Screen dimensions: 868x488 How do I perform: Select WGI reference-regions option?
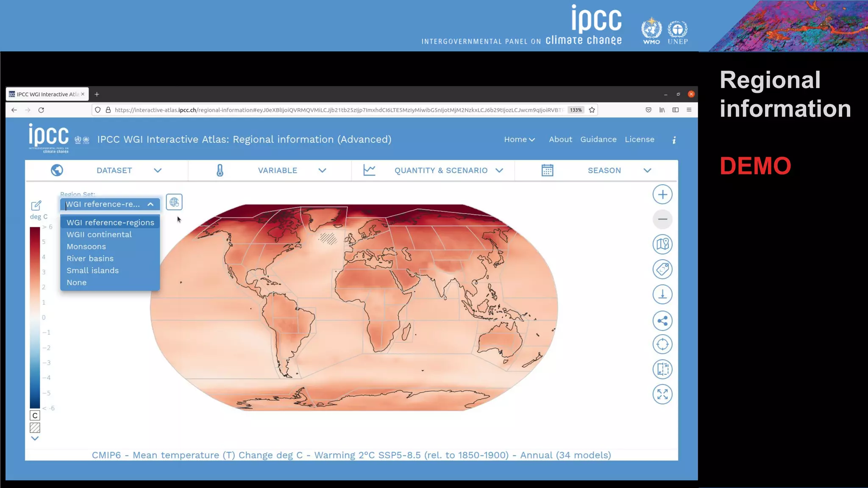pos(110,222)
